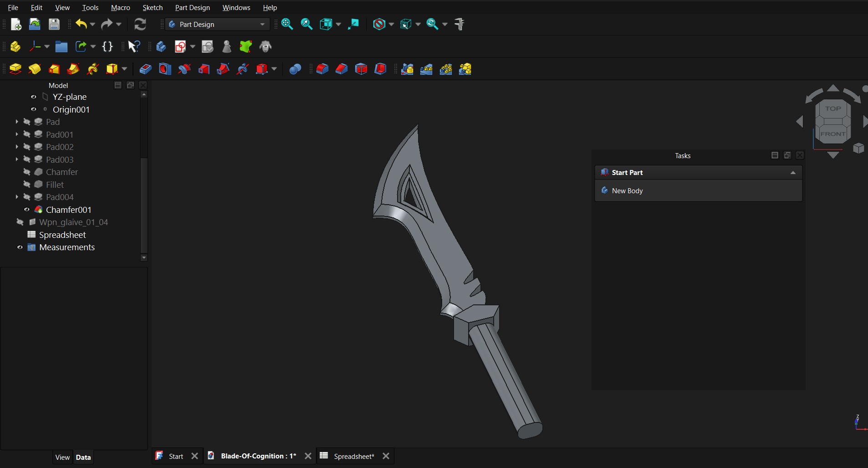
Task: Open the Part Design workbench dropdown
Action: pos(218,24)
